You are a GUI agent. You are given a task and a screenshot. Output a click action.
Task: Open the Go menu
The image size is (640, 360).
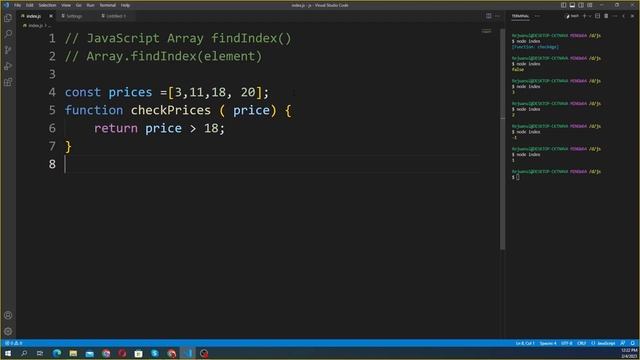(x=79, y=5)
